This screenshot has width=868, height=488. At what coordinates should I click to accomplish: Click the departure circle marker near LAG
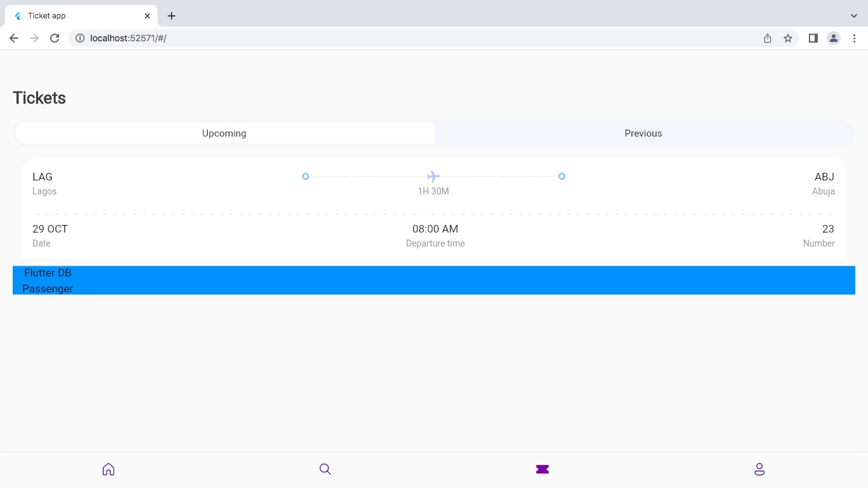pos(306,176)
